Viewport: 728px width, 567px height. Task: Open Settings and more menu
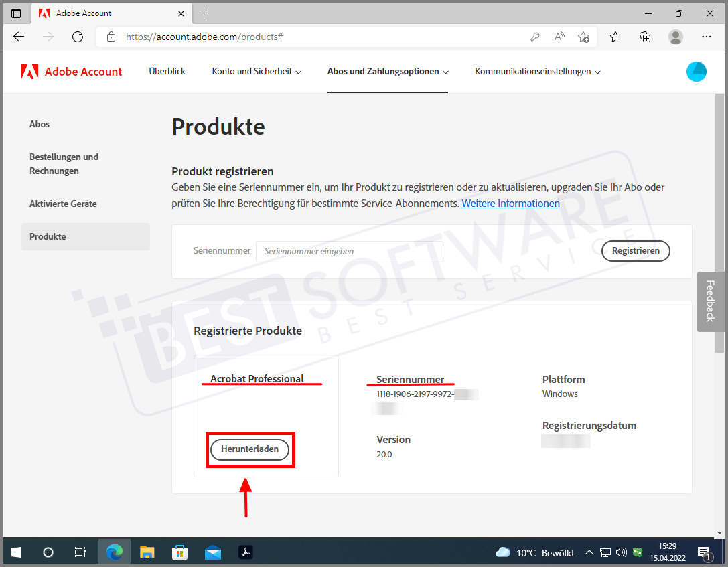point(706,37)
